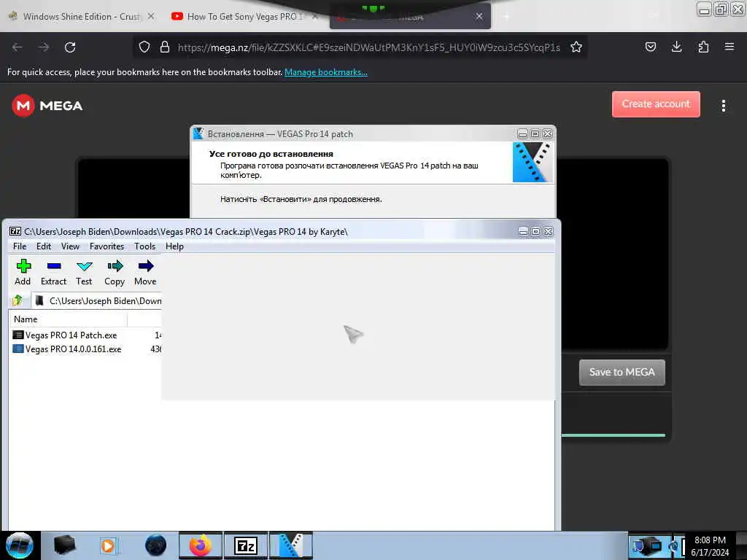Screen dimensions: 747x560
Task: Select the Copy tool in 7-Zip
Action: pyautogui.click(x=115, y=273)
